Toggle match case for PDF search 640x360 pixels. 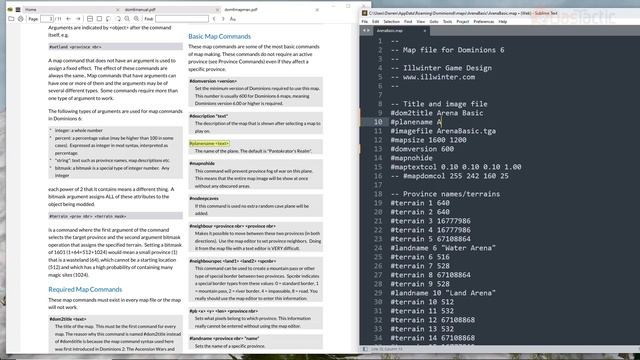(x=233, y=19)
